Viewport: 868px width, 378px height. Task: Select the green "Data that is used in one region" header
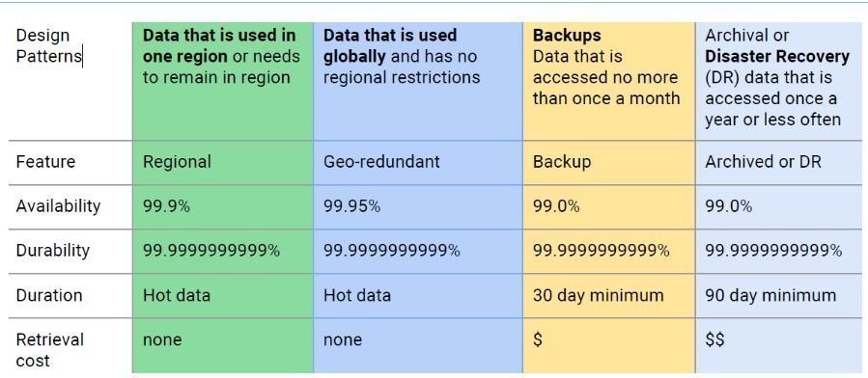point(222,82)
